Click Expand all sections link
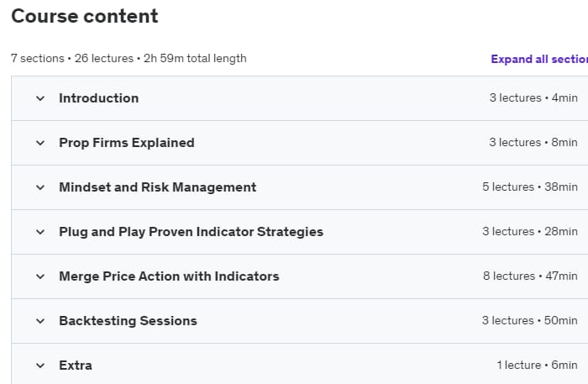This screenshot has width=588, height=384. click(x=539, y=60)
